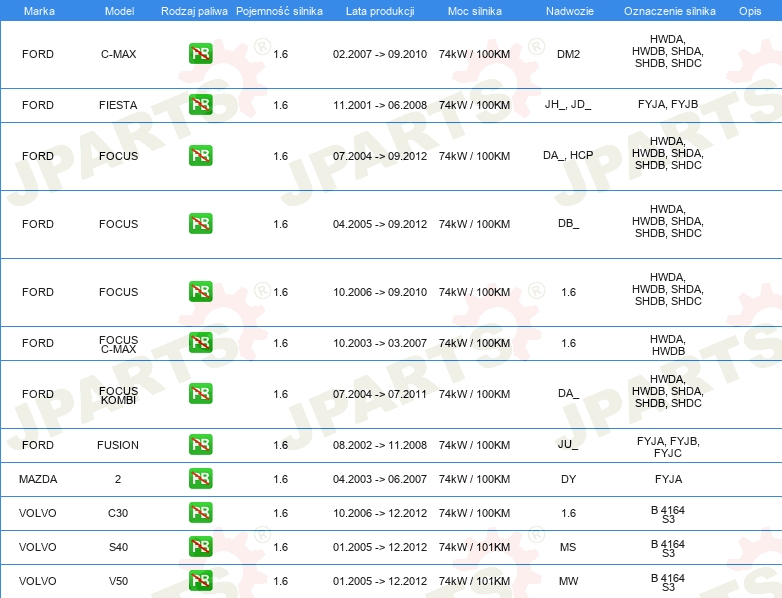
Task: Select the V50 model cell
Action: click(118, 581)
